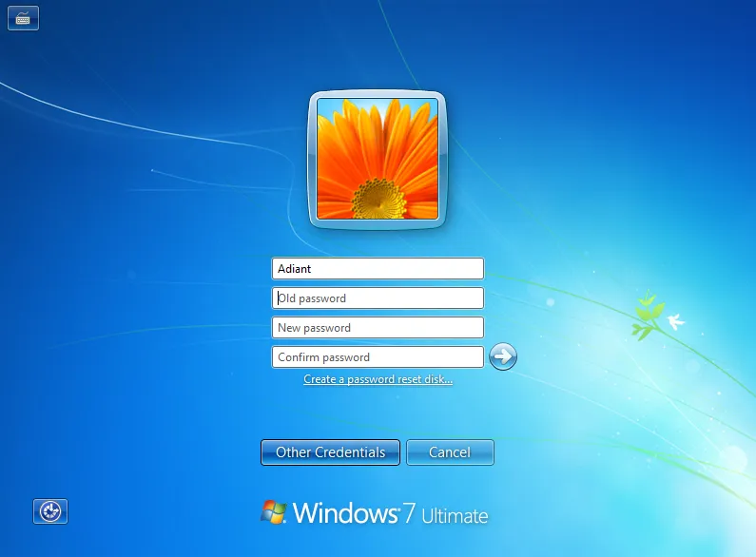Click the Windows wordmark text
The height and width of the screenshot is (557, 756).
click(345, 512)
